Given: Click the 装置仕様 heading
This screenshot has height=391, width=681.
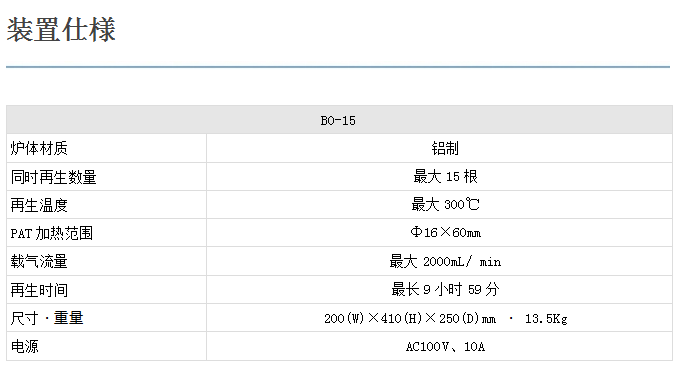Looking at the screenshot, I should [x=61, y=30].
